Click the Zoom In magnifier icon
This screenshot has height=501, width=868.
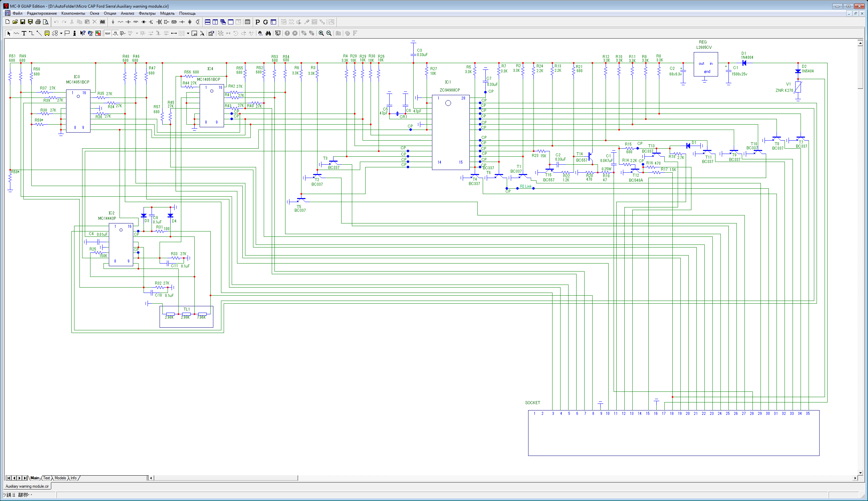click(321, 33)
